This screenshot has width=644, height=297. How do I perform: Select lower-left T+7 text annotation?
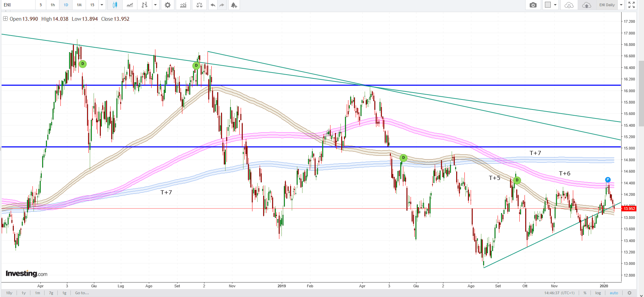click(x=166, y=192)
